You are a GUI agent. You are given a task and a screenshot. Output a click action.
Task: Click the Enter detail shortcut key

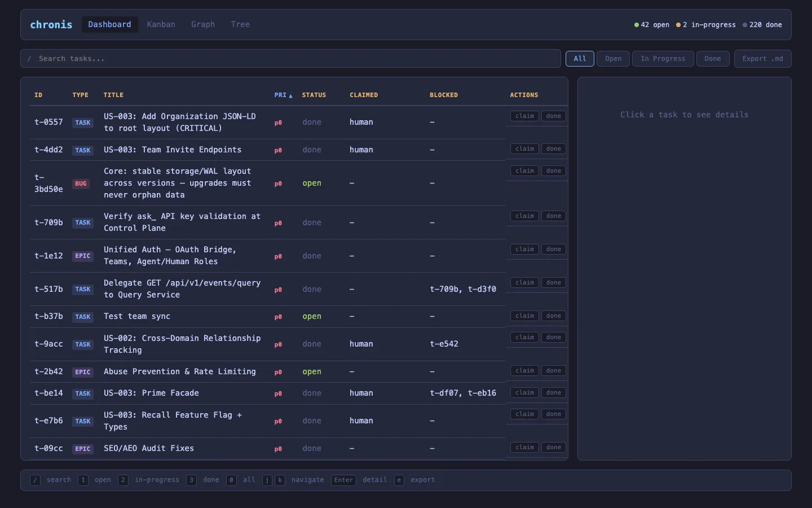pyautogui.click(x=343, y=480)
